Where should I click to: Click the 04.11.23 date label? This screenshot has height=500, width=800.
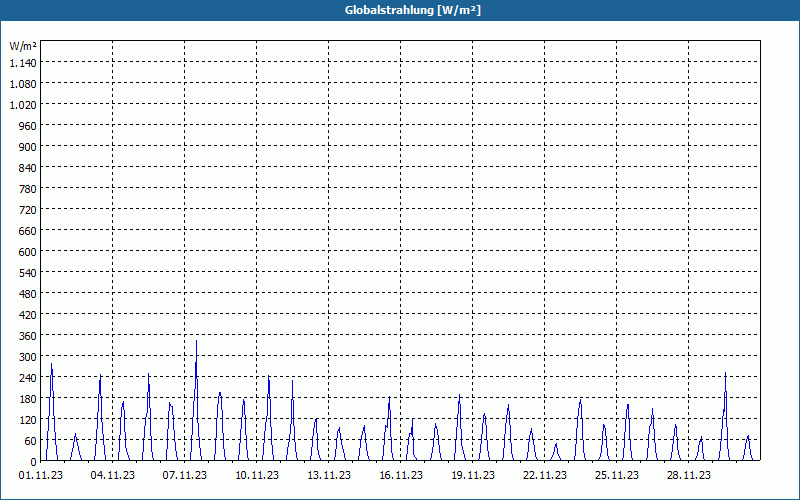click(x=113, y=476)
